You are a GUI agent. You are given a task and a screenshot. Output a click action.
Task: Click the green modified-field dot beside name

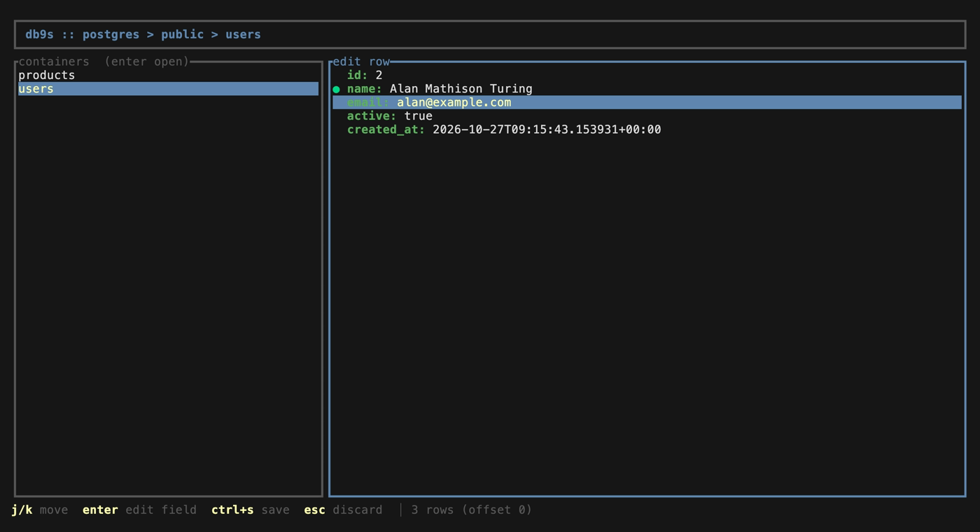pos(336,90)
